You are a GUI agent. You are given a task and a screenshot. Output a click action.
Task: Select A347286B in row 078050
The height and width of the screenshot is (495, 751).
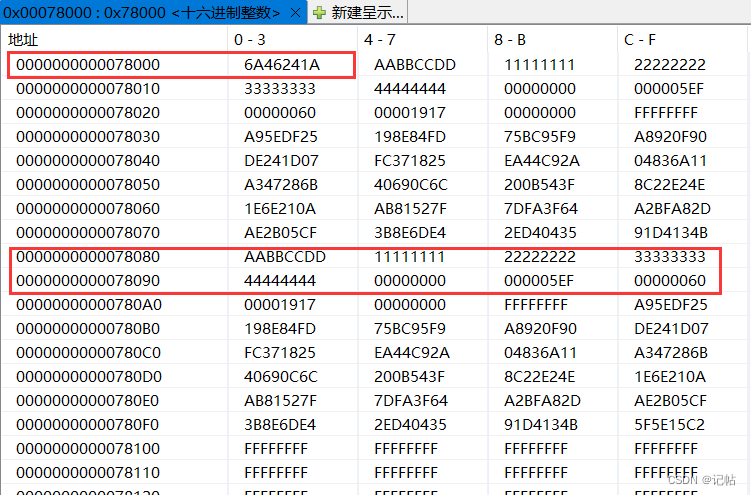[x=281, y=184]
